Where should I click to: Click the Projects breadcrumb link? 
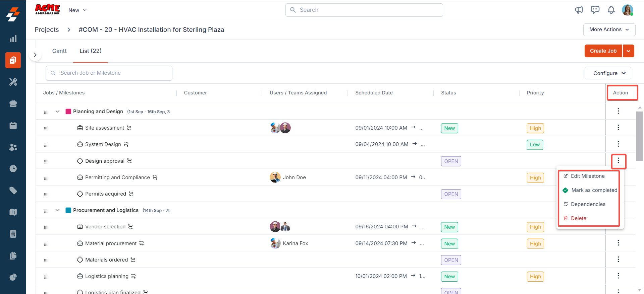(x=47, y=30)
